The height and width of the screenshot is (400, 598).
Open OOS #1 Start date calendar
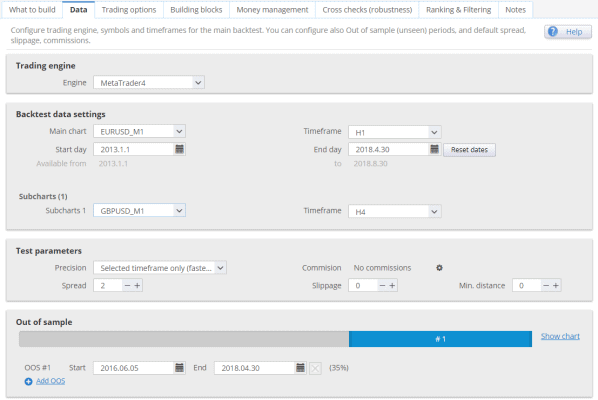tap(179, 368)
